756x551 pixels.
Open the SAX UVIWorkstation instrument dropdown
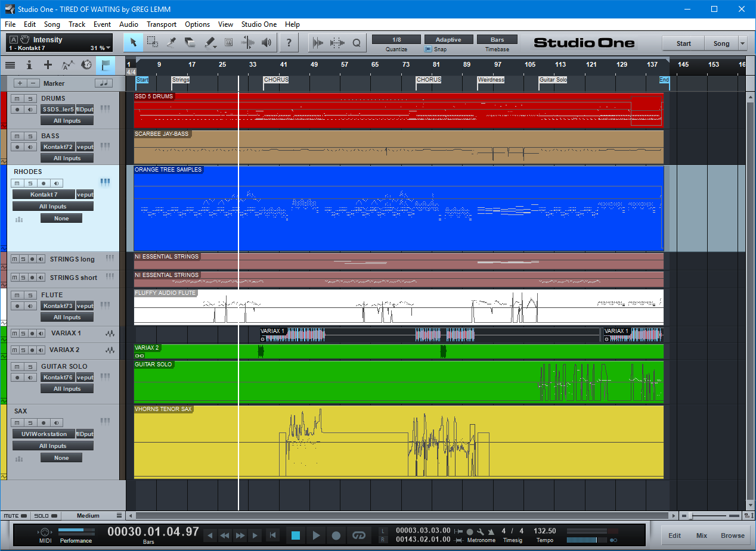pyautogui.click(x=44, y=434)
